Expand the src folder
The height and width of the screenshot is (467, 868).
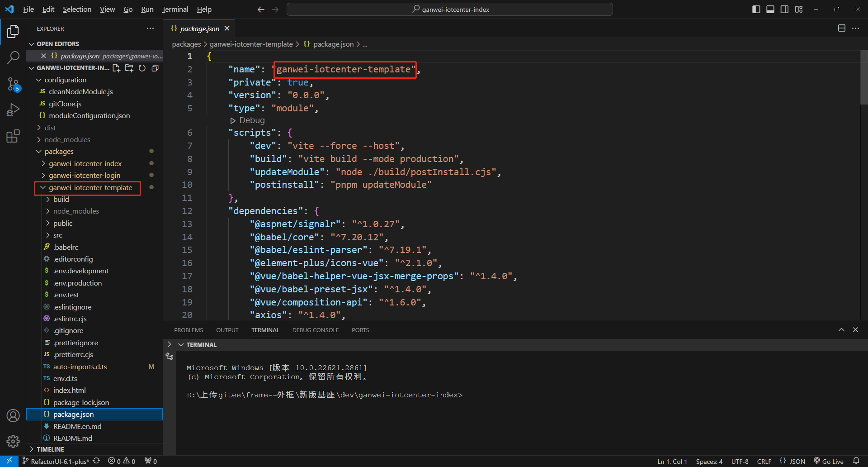[x=57, y=235]
